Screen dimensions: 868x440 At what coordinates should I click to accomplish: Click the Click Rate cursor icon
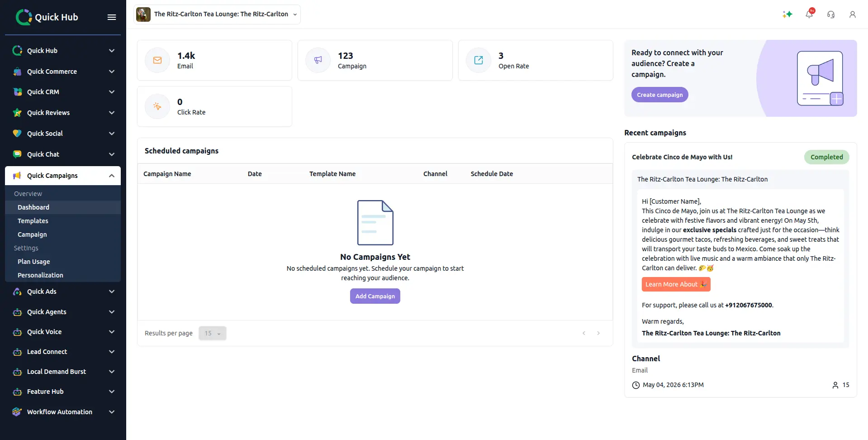click(x=157, y=106)
